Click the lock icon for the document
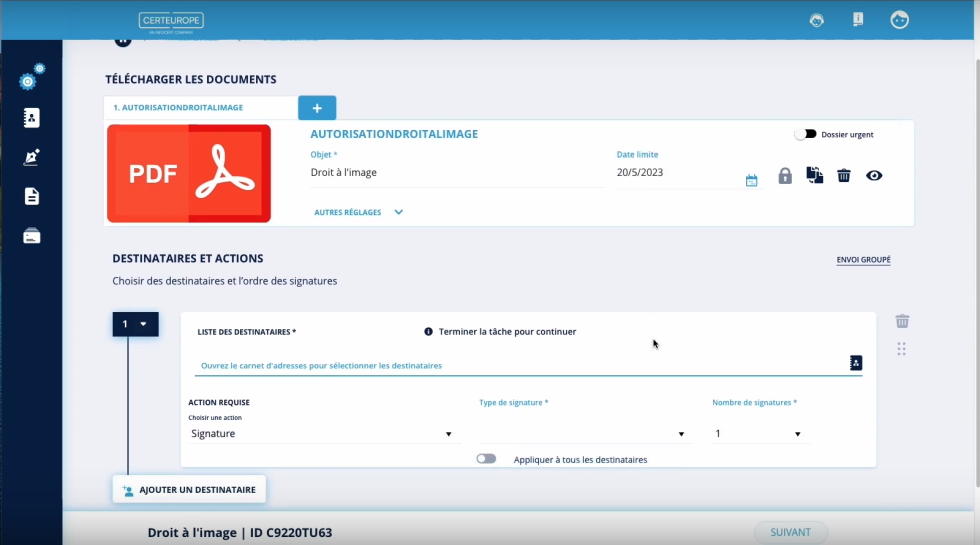 785,176
